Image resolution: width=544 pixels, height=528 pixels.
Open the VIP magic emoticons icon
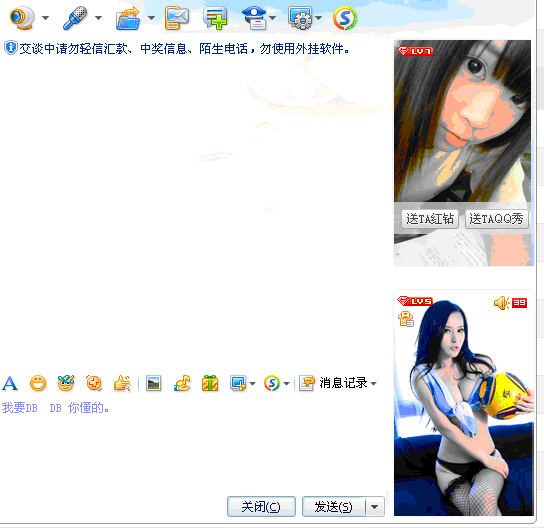pos(66,383)
